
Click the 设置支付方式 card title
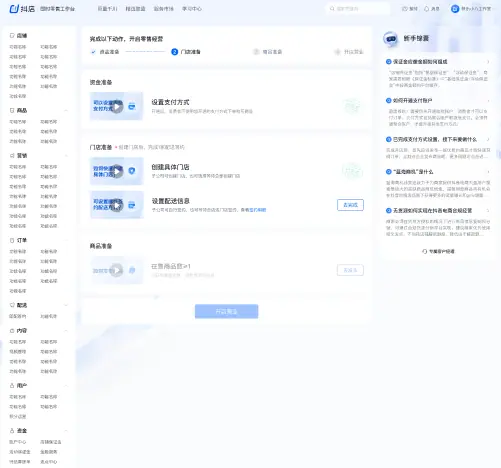(x=170, y=102)
